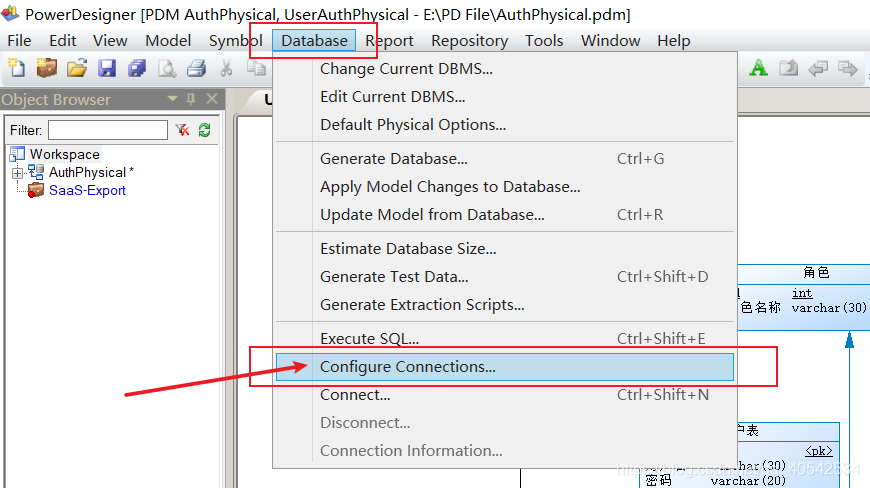
Task: Open the Repository menu
Action: click(x=469, y=41)
